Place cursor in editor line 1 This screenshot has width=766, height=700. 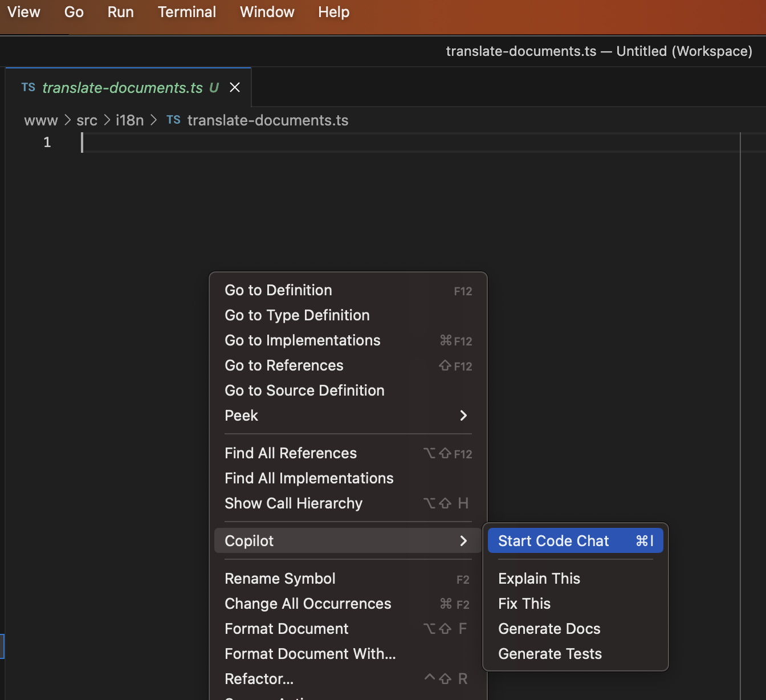(x=410, y=142)
